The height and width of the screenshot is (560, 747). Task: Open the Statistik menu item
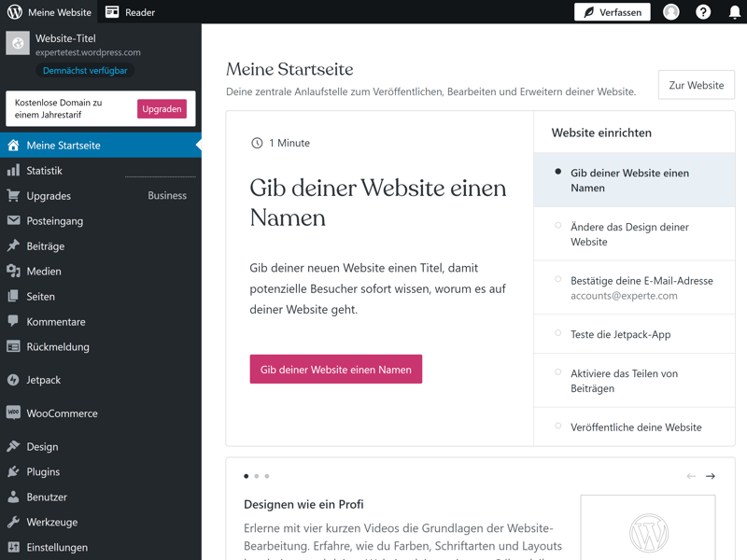[x=101, y=171]
